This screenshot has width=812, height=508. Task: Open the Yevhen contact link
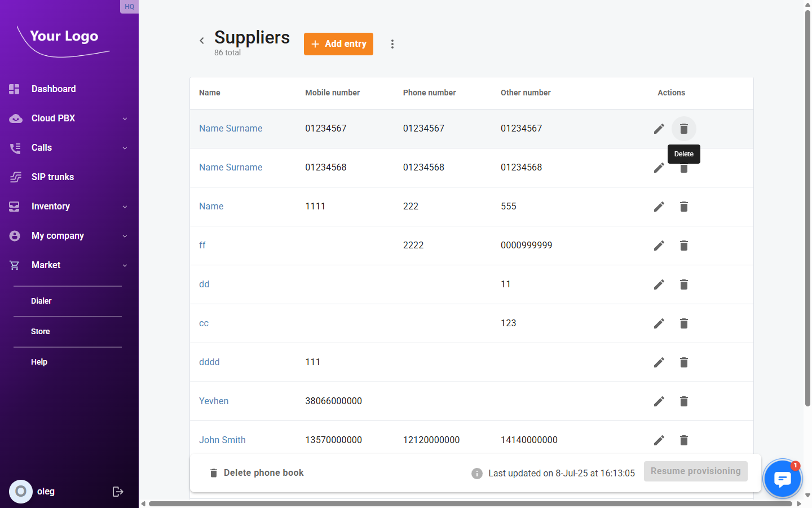tap(214, 401)
